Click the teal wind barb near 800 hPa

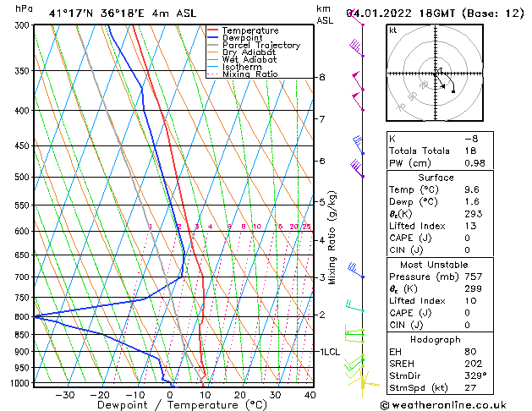coord(354,306)
